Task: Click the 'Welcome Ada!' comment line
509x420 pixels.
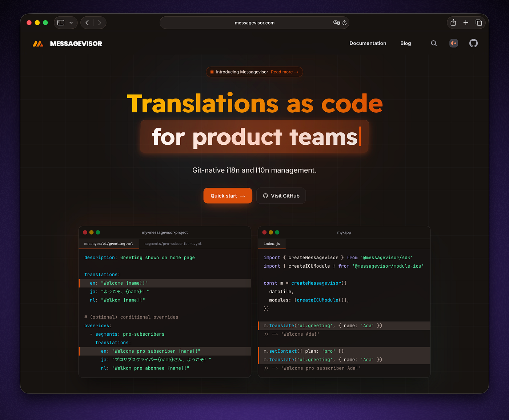Action: pos(292,334)
